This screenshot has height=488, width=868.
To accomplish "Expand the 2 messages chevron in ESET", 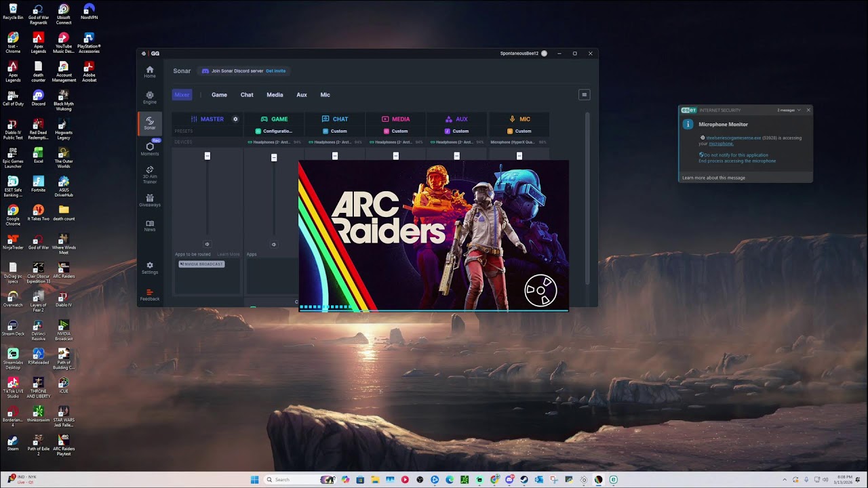I will click(799, 110).
